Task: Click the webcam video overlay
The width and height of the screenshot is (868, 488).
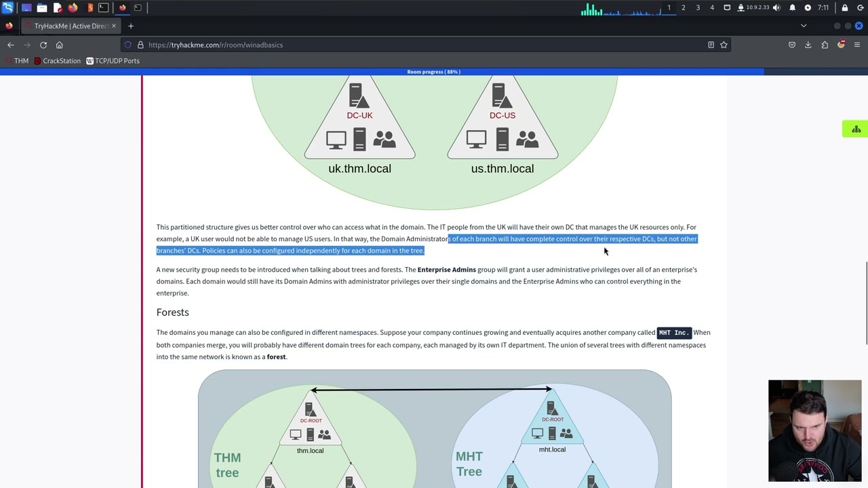Action: point(814,430)
